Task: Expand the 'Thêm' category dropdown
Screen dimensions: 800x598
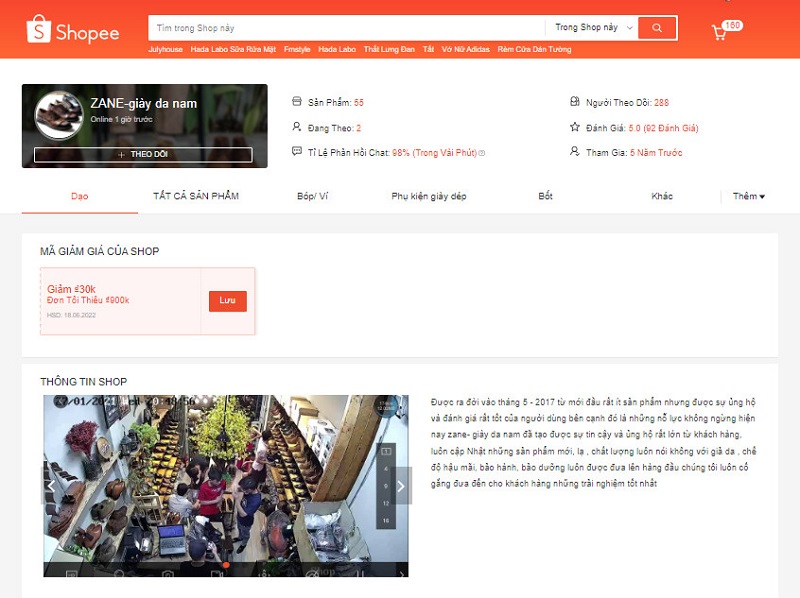Action: [x=748, y=196]
